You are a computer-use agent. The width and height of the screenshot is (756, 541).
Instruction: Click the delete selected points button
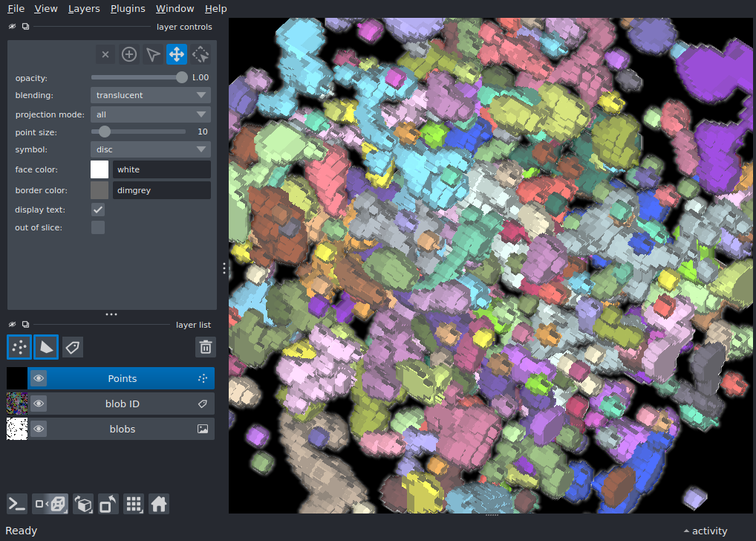(x=105, y=54)
